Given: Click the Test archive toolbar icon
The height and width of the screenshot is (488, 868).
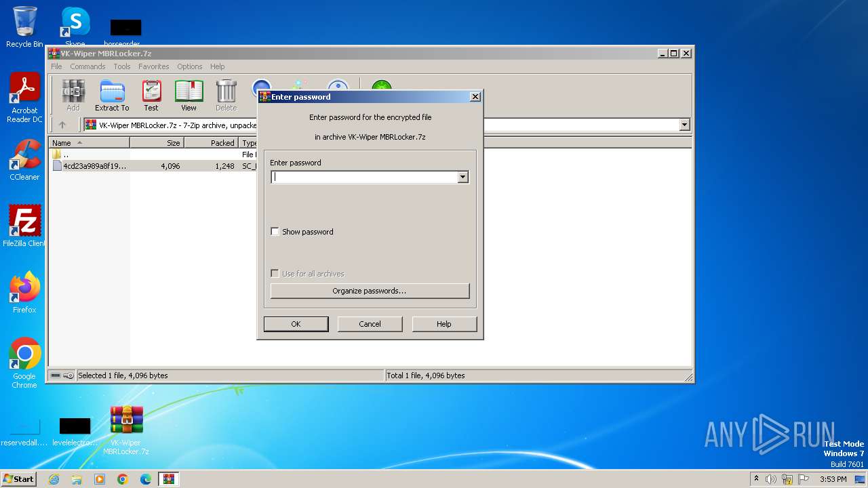Looking at the screenshot, I should (151, 96).
